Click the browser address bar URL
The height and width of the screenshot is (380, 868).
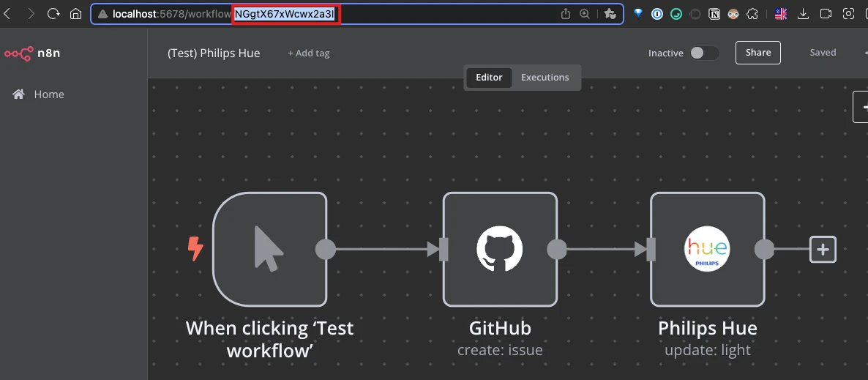[357, 15]
